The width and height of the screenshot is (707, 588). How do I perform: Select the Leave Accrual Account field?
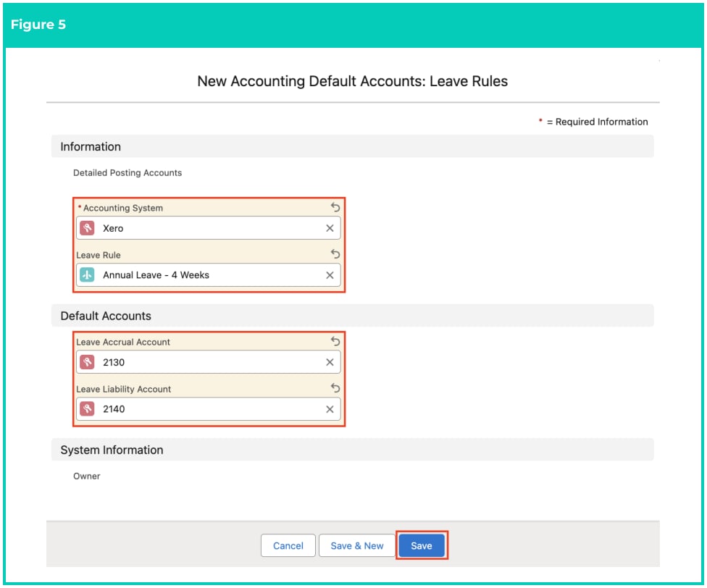point(209,362)
